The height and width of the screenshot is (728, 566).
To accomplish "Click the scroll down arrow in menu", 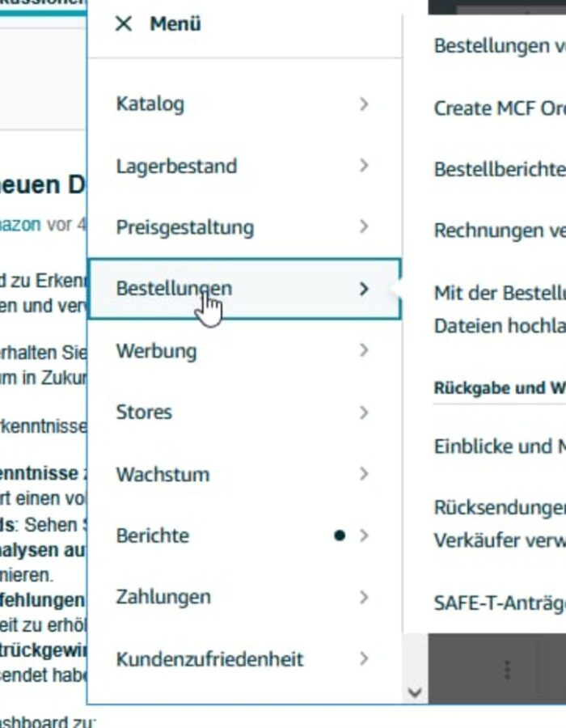I will click(x=415, y=692).
